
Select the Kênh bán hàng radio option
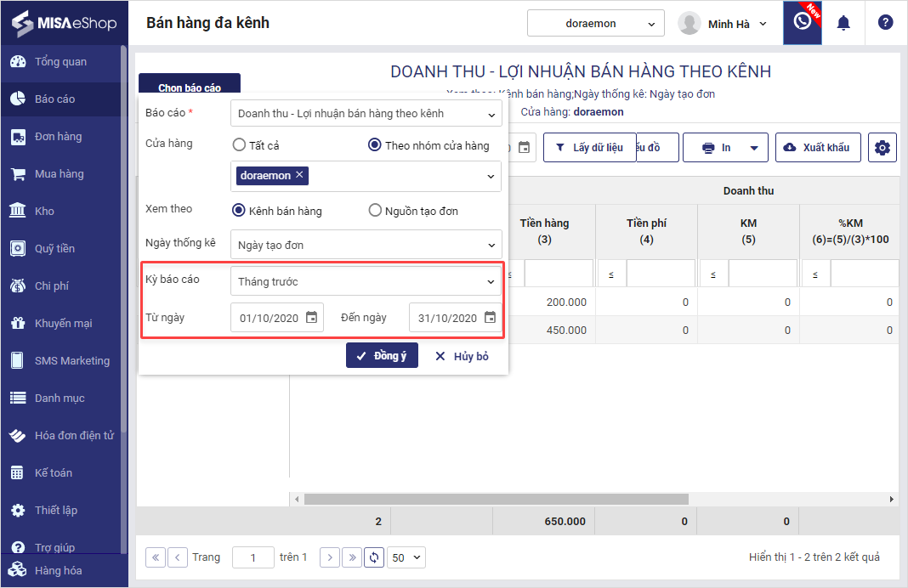239,211
